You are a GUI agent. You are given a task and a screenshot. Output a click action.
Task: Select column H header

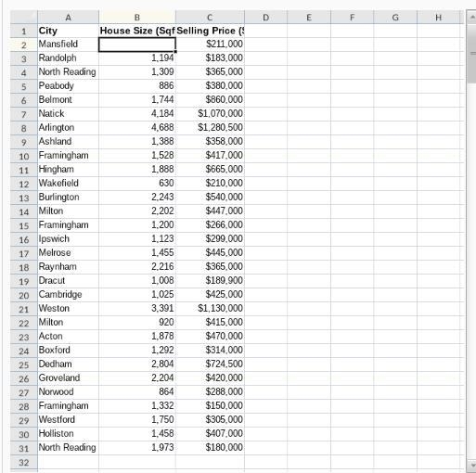pyautogui.click(x=438, y=18)
